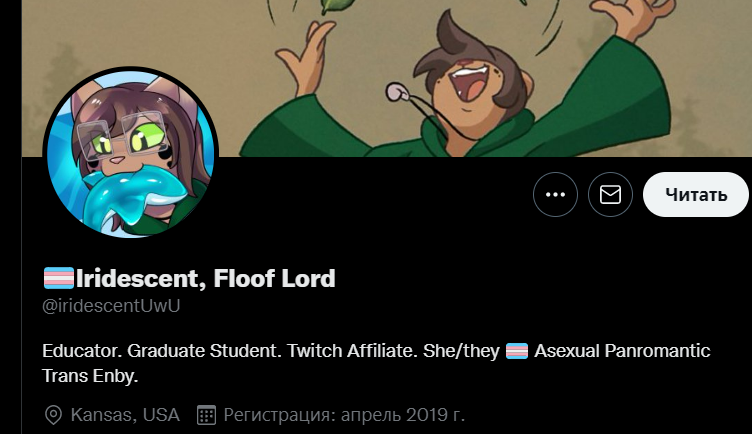Screen dimensions: 752x434
Task: Click the Регистрация: апрель 2019 г. date text
Action: tap(344, 415)
